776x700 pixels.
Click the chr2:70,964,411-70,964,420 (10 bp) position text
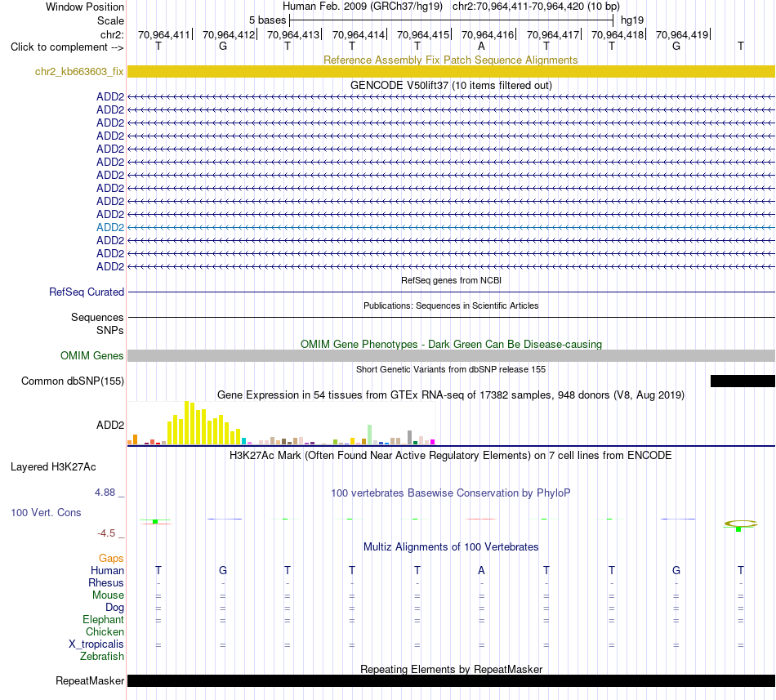coord(536,7)
